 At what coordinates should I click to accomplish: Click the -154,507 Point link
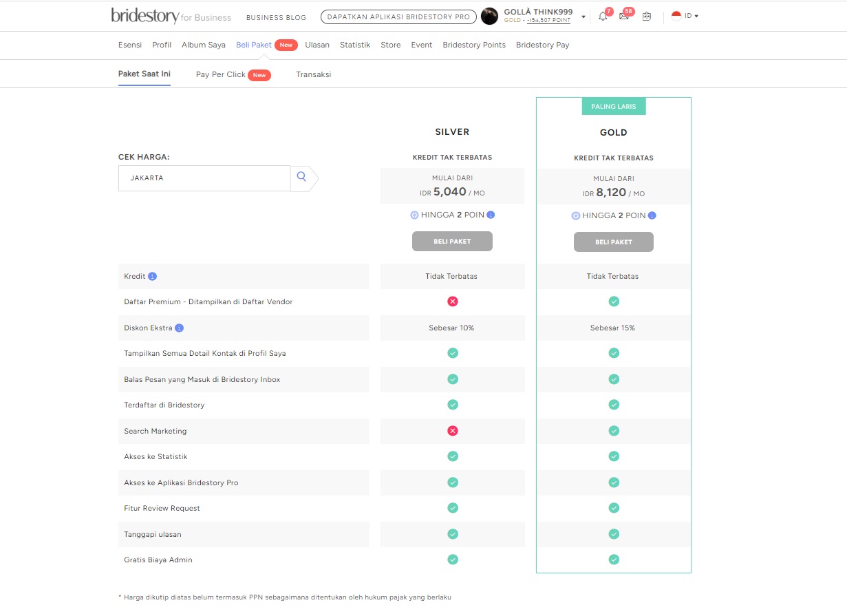tap(548, 21)
